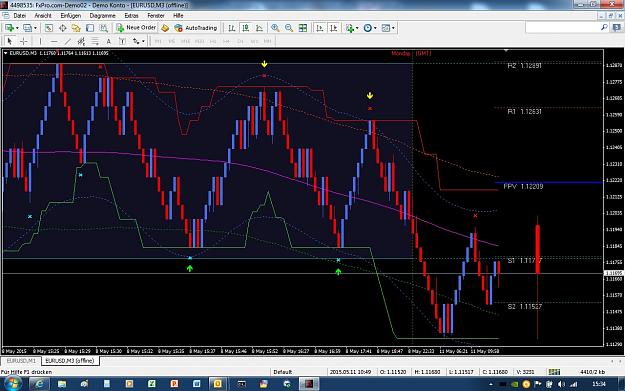625x391 pixels.
Task: Click the zoom in magnifier
Action: click(275, 28)
